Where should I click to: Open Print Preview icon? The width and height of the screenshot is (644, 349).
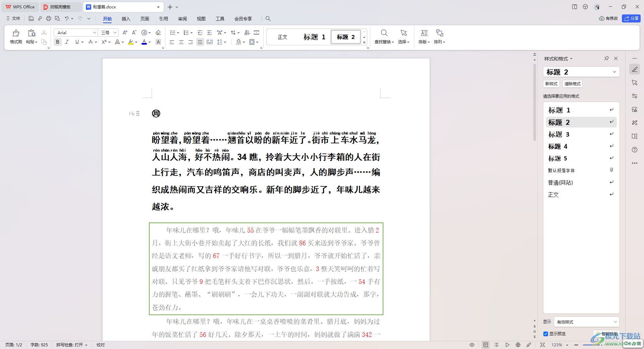point(57,19)
